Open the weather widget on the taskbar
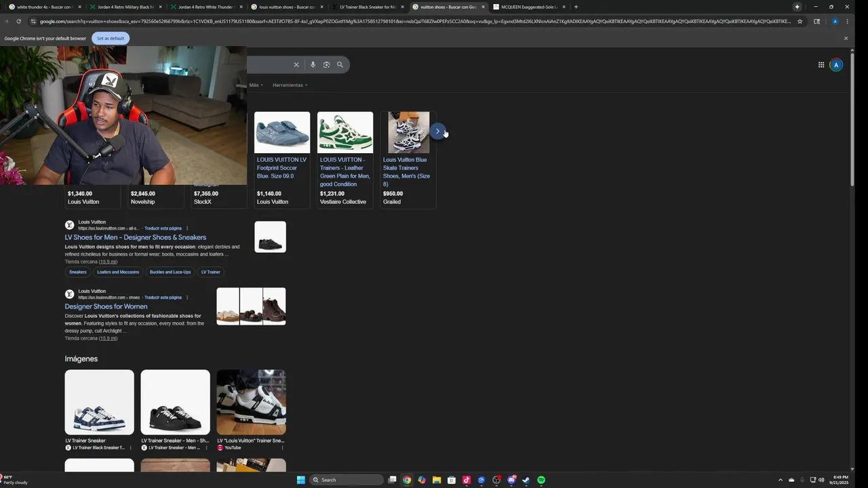 15,480
